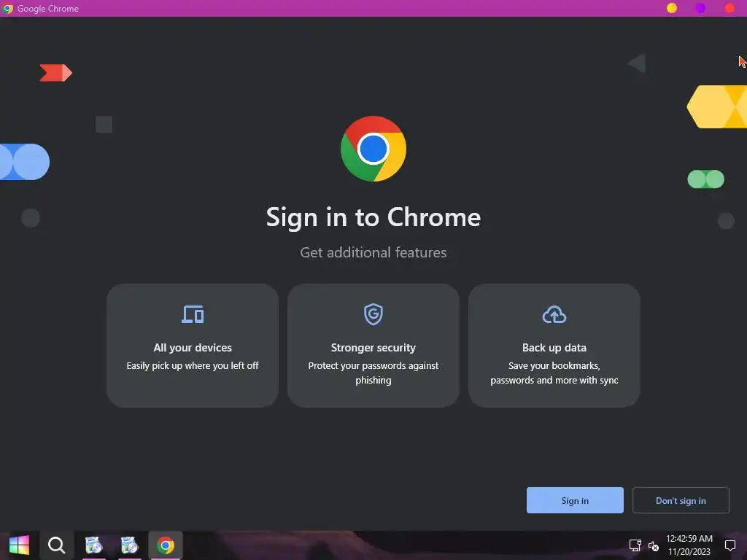747x560 pixels.
Task: Open network status tray icon
Action: click(635, 545)
